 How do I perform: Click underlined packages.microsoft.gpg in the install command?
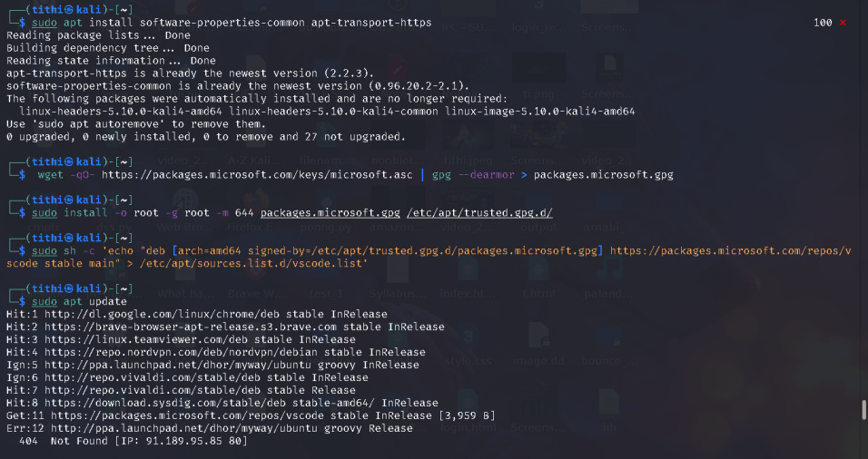coord(330,213)
